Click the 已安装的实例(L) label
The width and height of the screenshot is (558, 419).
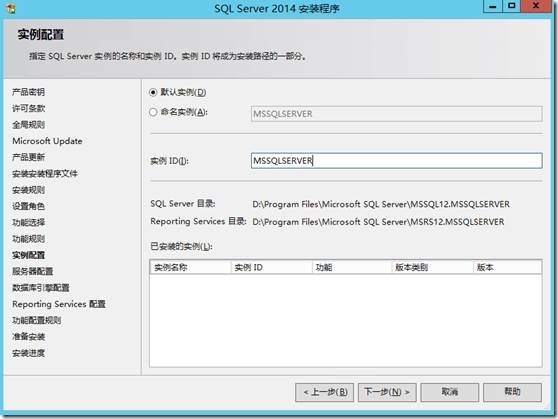click(181, 246)
